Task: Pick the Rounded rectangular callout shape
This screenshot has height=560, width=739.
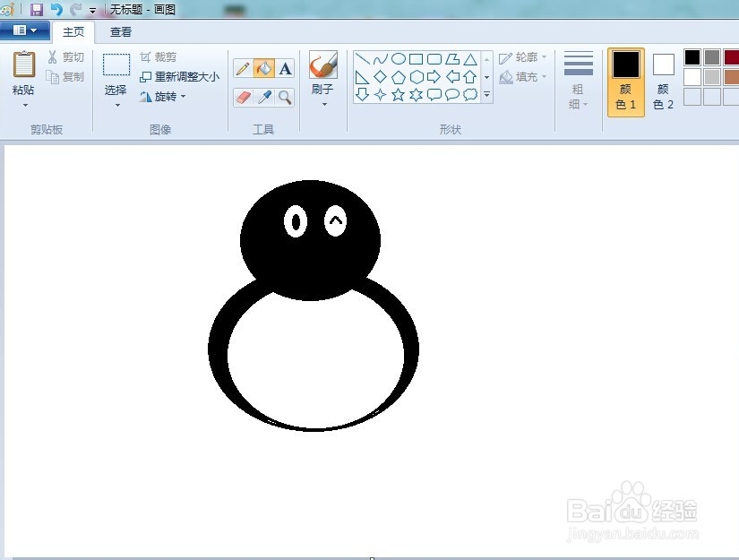Action: pos(434,95)
